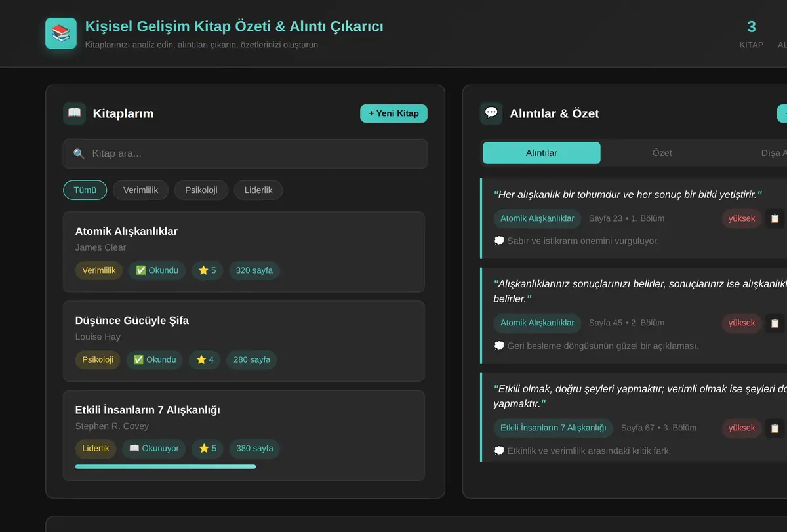Click Atomik Alışkanlıklar tag on Sayfa 45 quote

tap(537, 323)
